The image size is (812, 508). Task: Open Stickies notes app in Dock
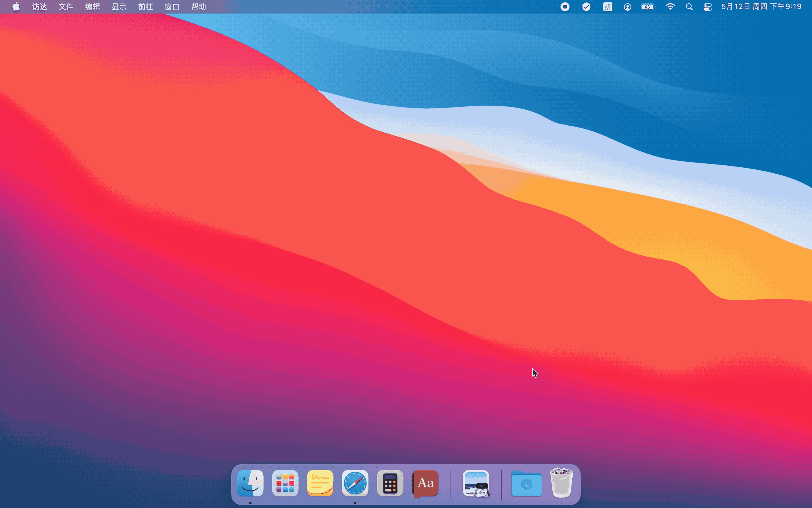pyautogui.click(x=320, y=483)
